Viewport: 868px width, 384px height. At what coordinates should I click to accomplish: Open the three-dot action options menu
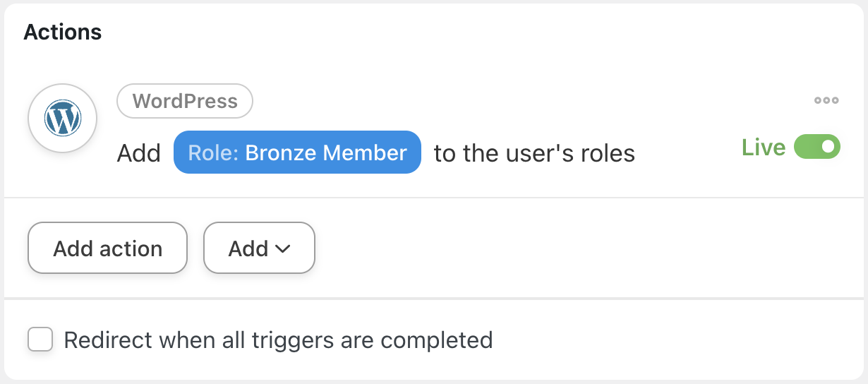point(826,100)
